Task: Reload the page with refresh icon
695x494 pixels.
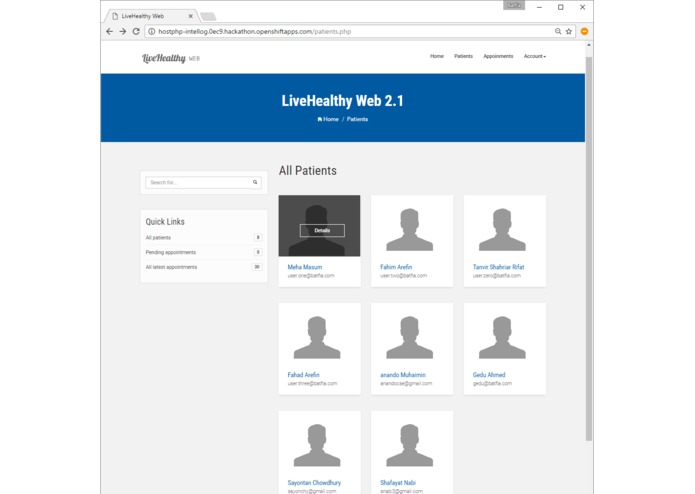Action: click(x=136, y=31)
